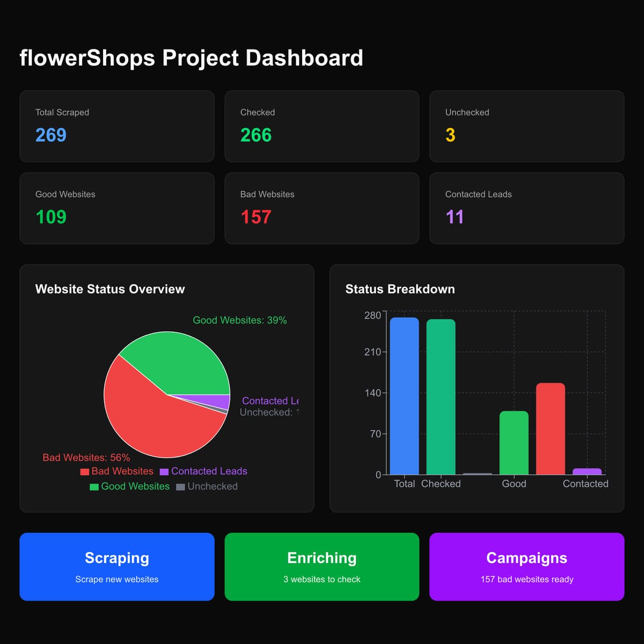Open the Scraping action card
644x644 pixels.
click(117, 566)
